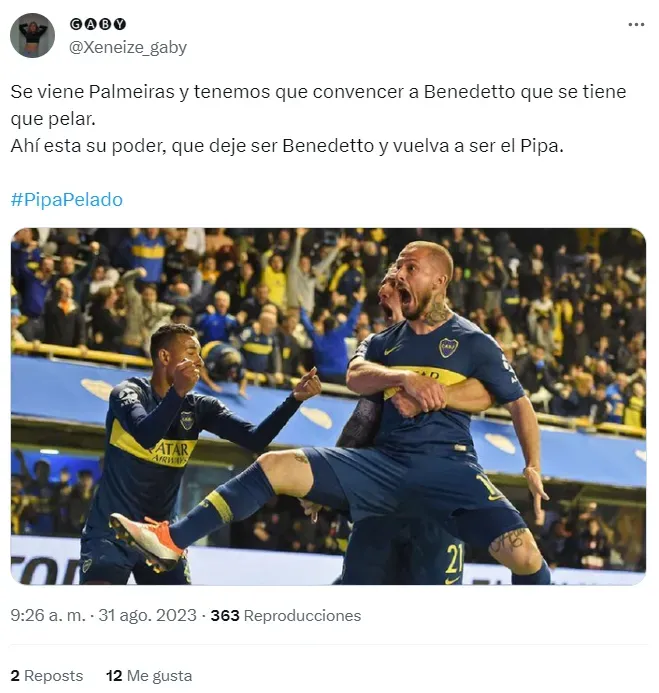Click the tweet text about Palmeiras
This screenshot has width=659, height=693.
tap(318, 118)
